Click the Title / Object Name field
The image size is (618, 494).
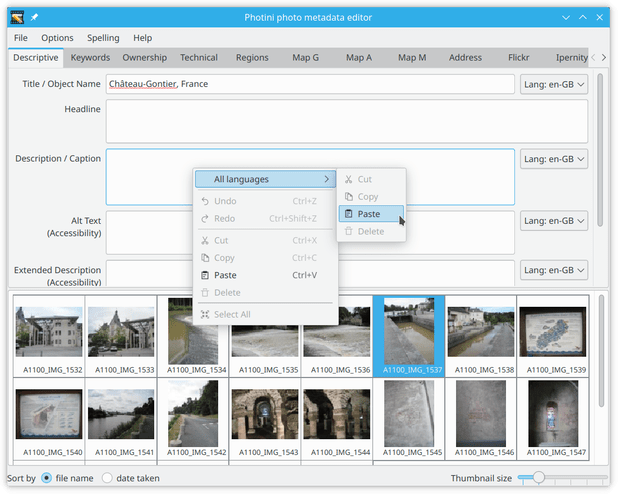click(310, 84)
